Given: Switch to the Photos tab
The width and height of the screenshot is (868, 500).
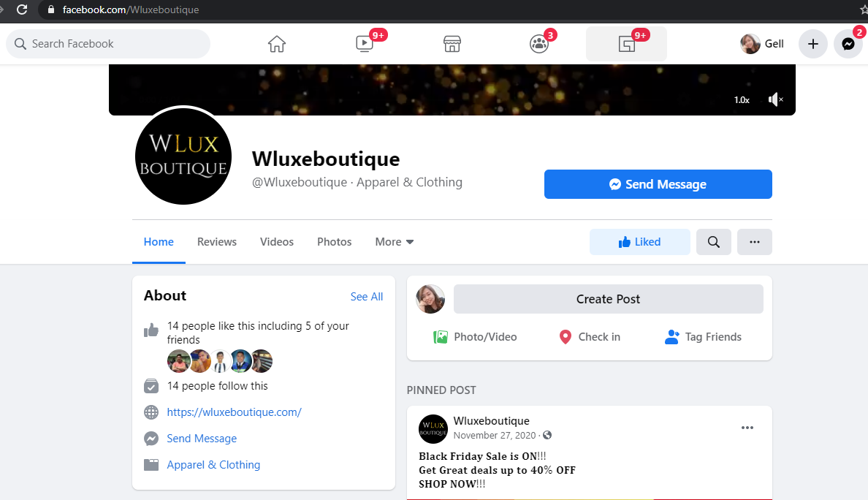Looking at the screenshot, I should pos(335,242).
